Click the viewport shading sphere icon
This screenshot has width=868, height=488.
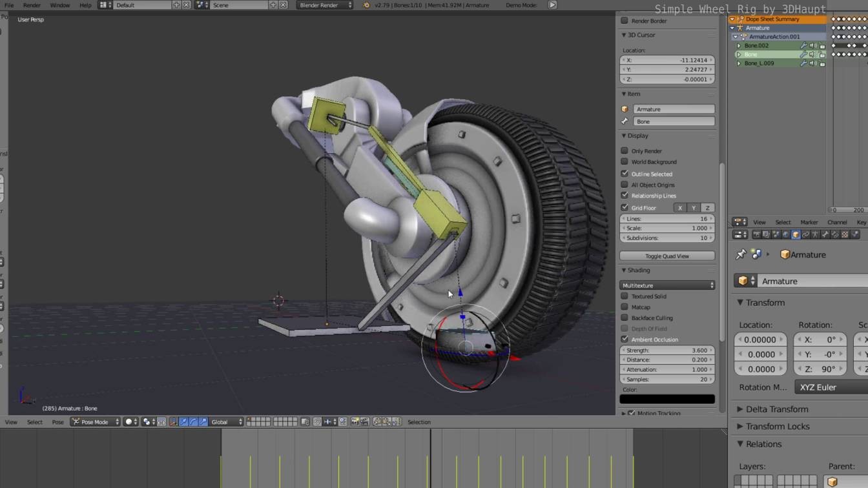click(x=129, y=422)
